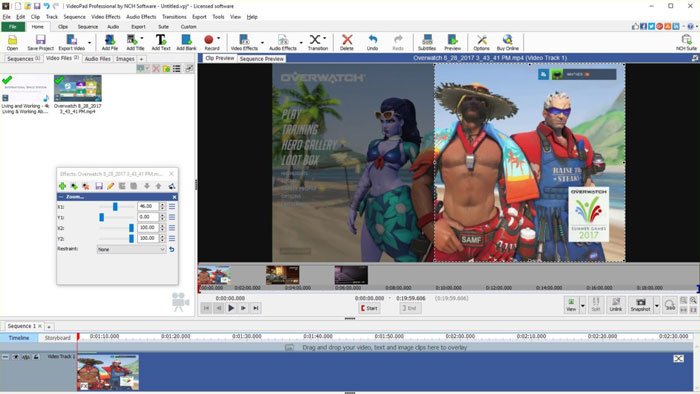The image size is (700, 394).
Task: Open Audio Effects from the toolbar
Action: (283, 42)
